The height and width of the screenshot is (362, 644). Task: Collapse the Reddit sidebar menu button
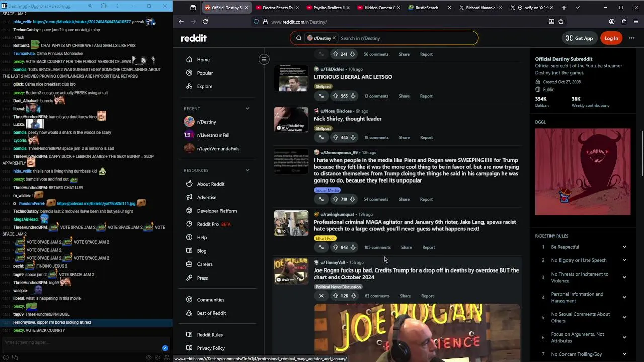tap(264, 59)
